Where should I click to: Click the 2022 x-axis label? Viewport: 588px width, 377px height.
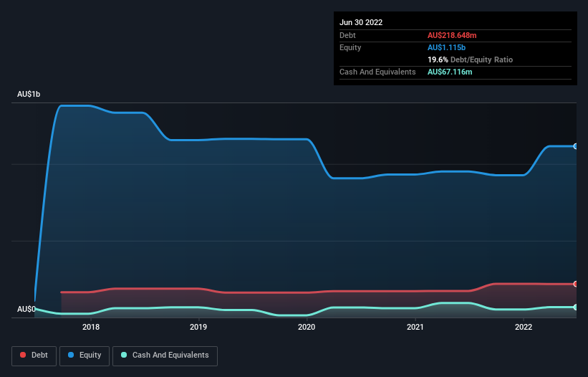point(524,327)
